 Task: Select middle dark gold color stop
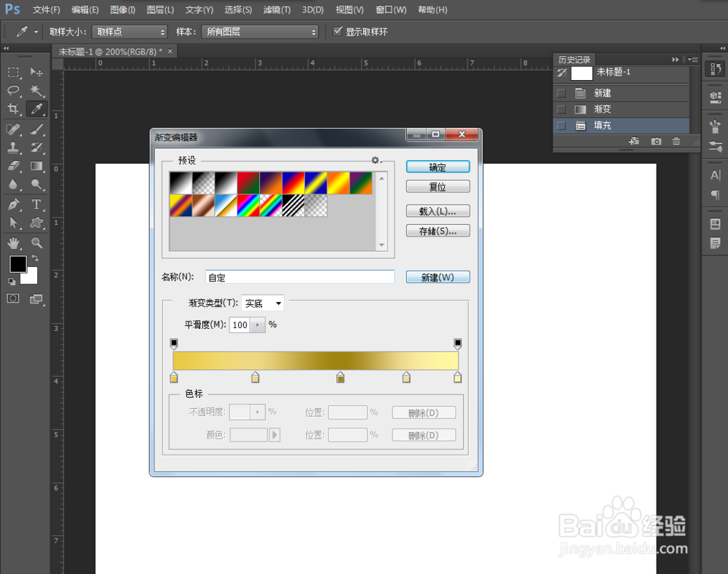tap(340, 378)
